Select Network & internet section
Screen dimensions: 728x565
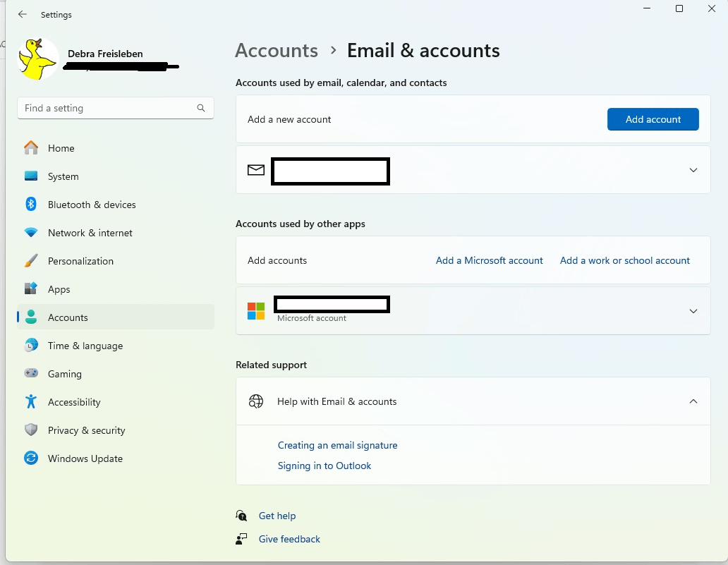(x=90, y=233)
